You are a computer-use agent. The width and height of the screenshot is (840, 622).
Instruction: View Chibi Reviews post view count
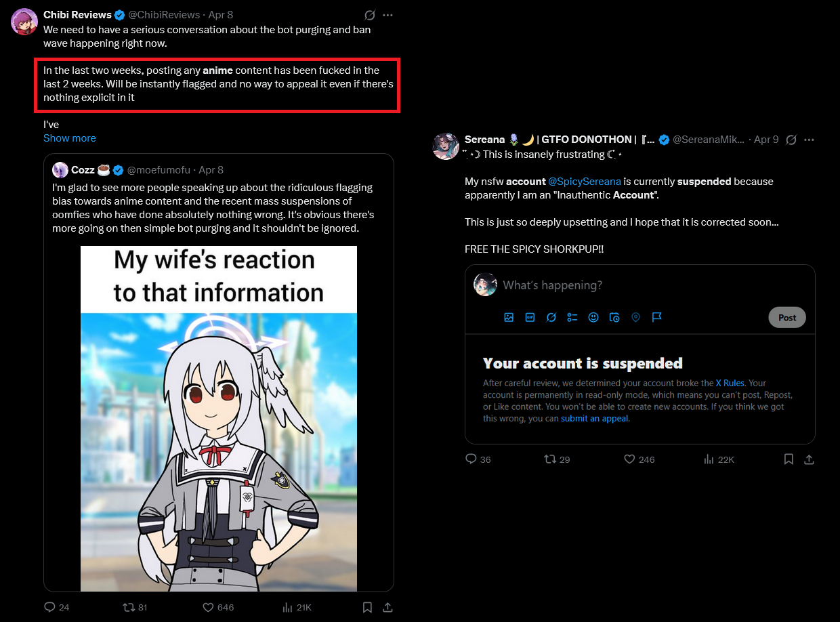tap(297, 607)
